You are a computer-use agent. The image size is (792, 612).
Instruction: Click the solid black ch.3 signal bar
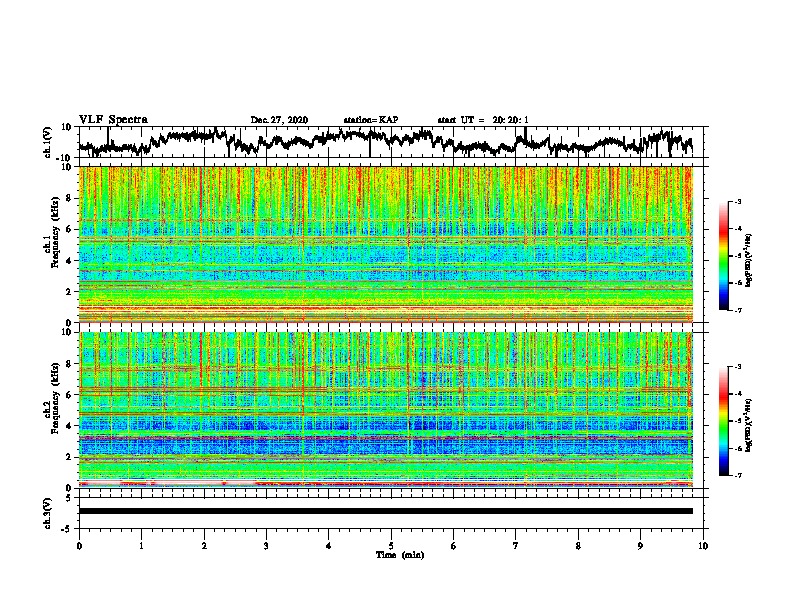point(386,511)
